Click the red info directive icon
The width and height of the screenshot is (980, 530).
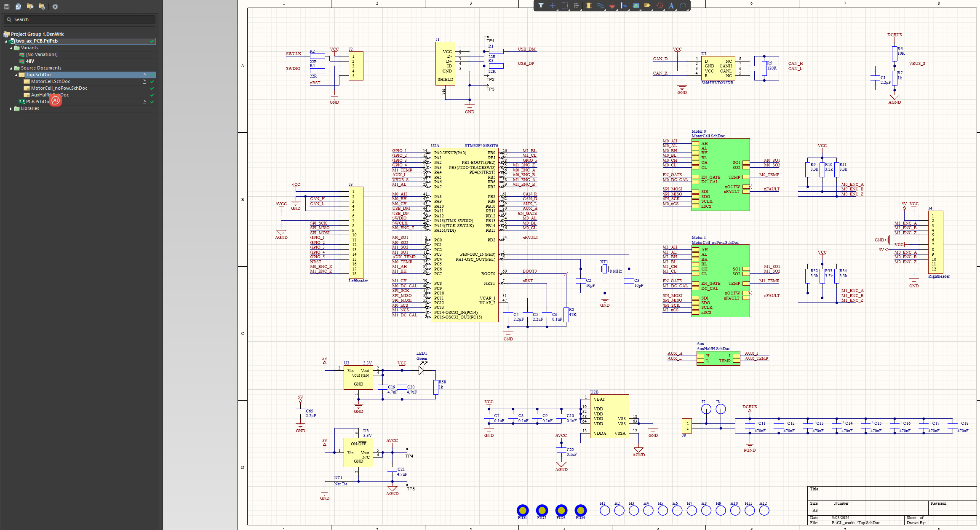(x=660, y=5)
